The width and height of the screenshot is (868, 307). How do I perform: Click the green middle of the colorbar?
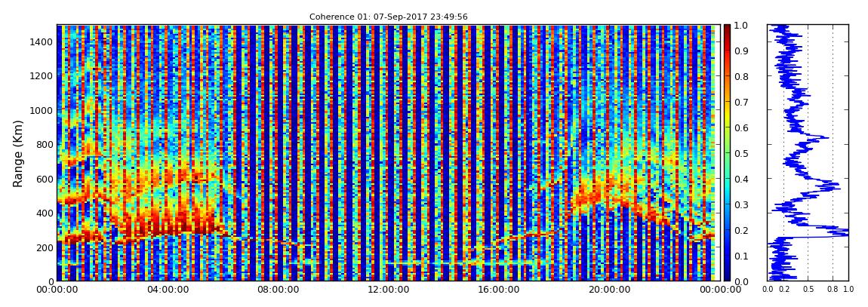pyautogui.click(x=727, y=153)
